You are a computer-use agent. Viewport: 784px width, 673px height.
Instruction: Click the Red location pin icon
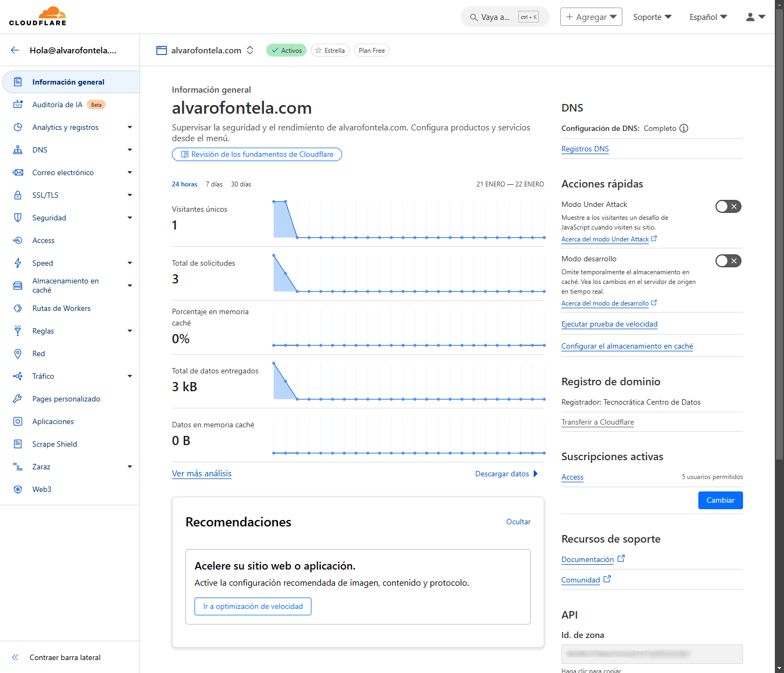click(x=18, y=353)
